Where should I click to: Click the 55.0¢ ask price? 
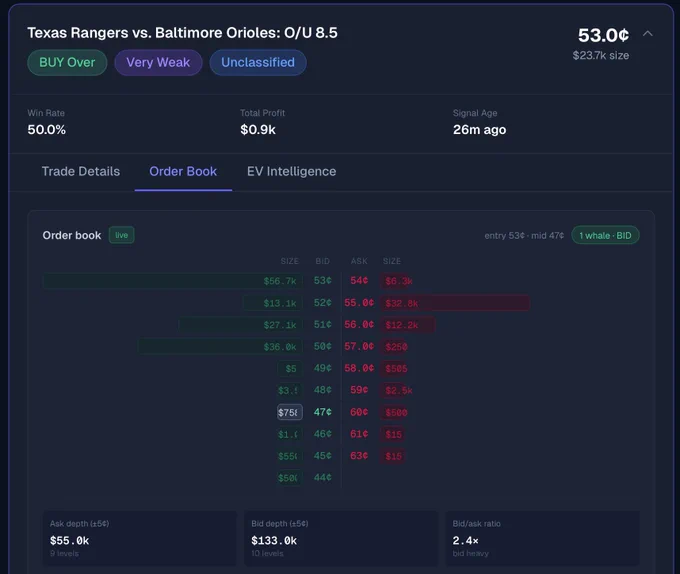[359, 303]
